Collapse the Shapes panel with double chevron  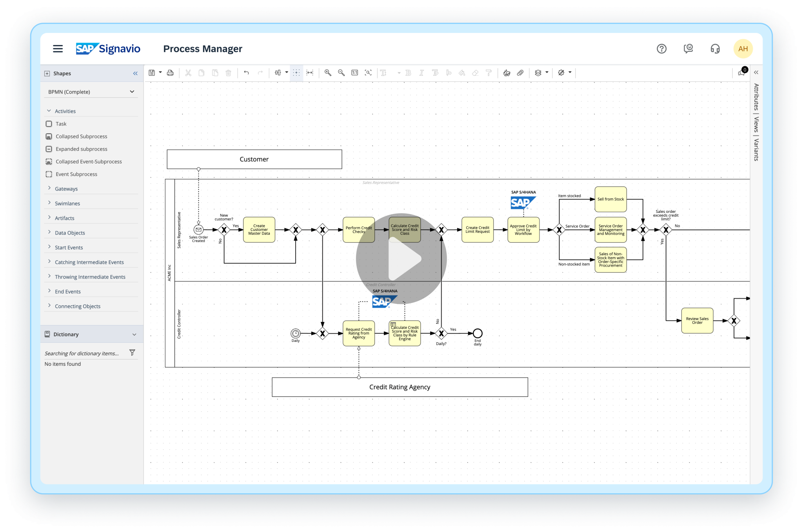coord(135,73)
